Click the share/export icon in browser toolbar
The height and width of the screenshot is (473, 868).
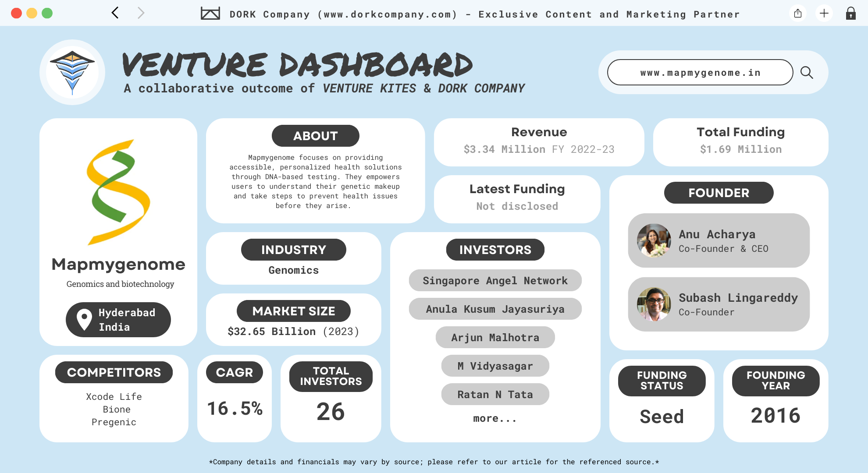(x=797, y=14)
